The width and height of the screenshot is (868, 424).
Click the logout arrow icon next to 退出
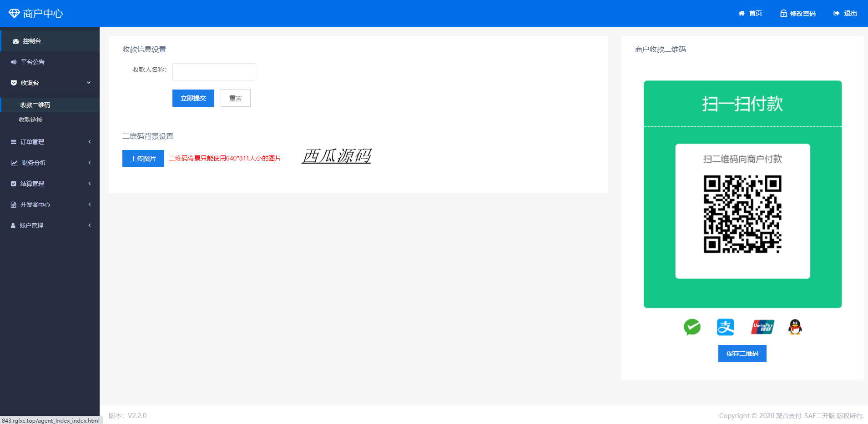click(x=836, y=13)
